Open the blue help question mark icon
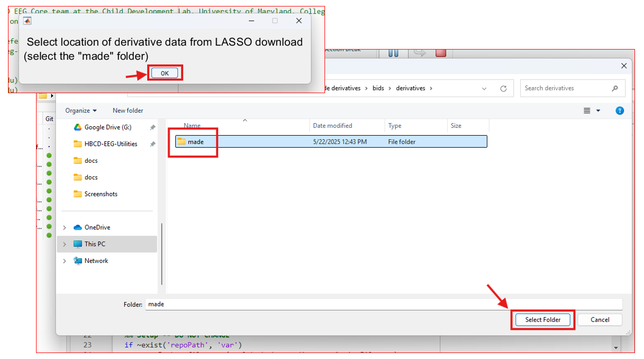 [620, 111]
